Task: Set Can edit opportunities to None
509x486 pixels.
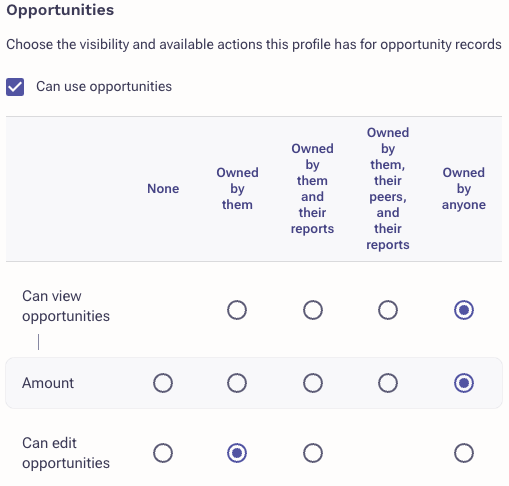Action: coord(163,453)
